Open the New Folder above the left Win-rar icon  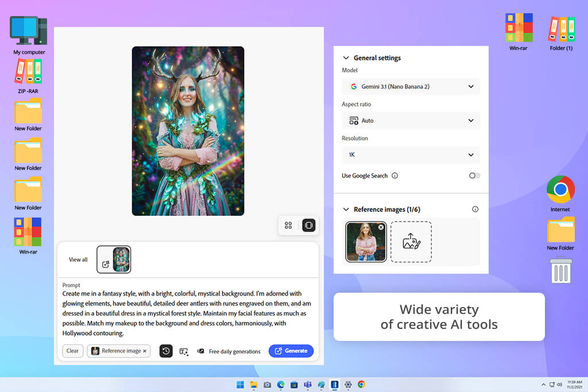[28, 194]
